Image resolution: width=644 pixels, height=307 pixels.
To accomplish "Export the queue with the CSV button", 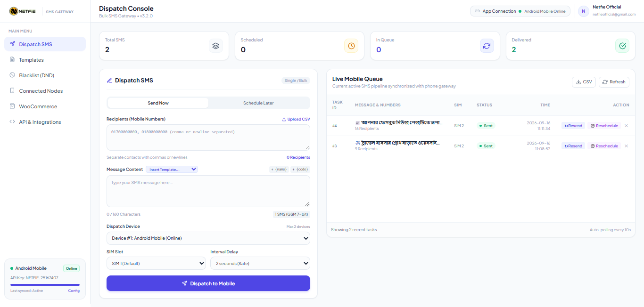I will (584, 82).
